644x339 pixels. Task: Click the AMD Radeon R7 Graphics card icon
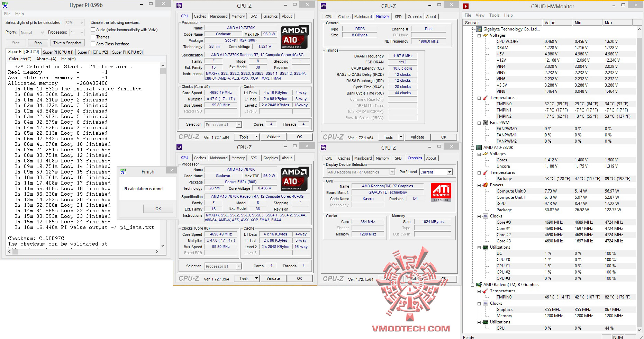(x=479, y=285)
